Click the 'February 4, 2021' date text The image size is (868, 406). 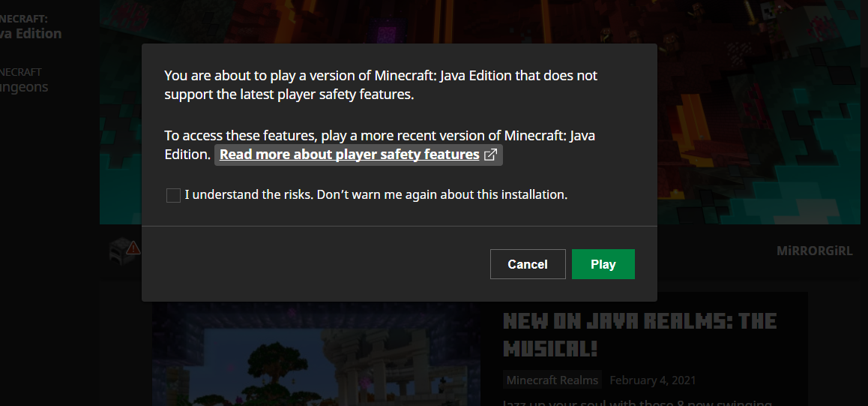pyautogui.click(x=653, y=380)
